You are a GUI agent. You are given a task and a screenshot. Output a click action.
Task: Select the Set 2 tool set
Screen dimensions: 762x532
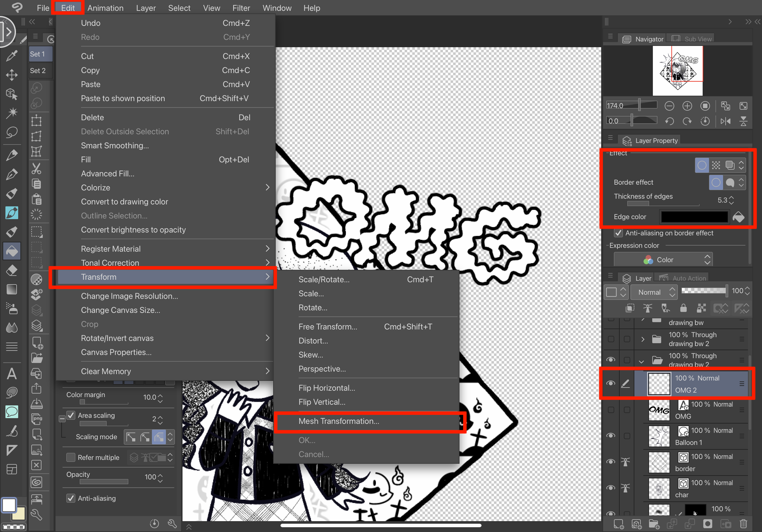click(x=38, y=70)
